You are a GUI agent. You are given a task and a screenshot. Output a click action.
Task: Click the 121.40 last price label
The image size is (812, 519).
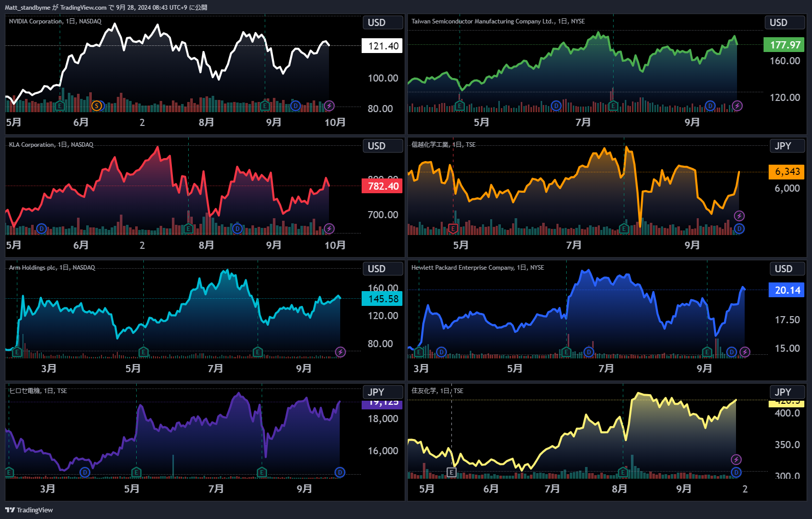point(382,46)
